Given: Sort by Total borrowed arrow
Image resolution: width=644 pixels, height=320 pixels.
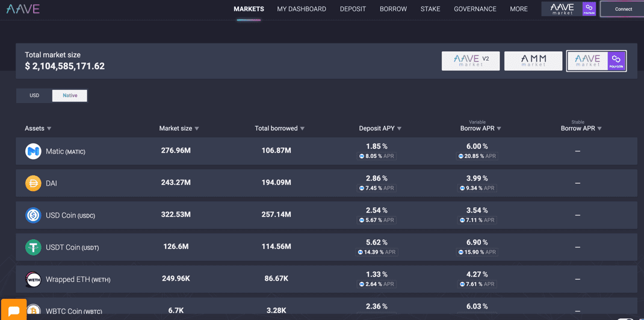Looking at the screenshot, I should coord(302,129).
